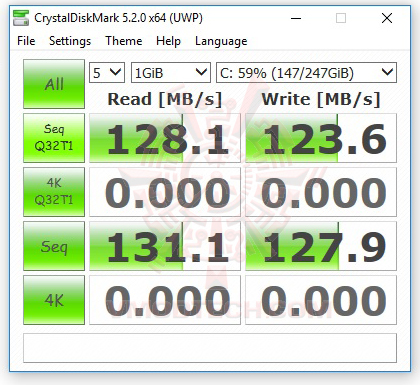Open the Language menu
Image resolution: width=420 pixels, height=385 pixels.
tap(221, 41)
